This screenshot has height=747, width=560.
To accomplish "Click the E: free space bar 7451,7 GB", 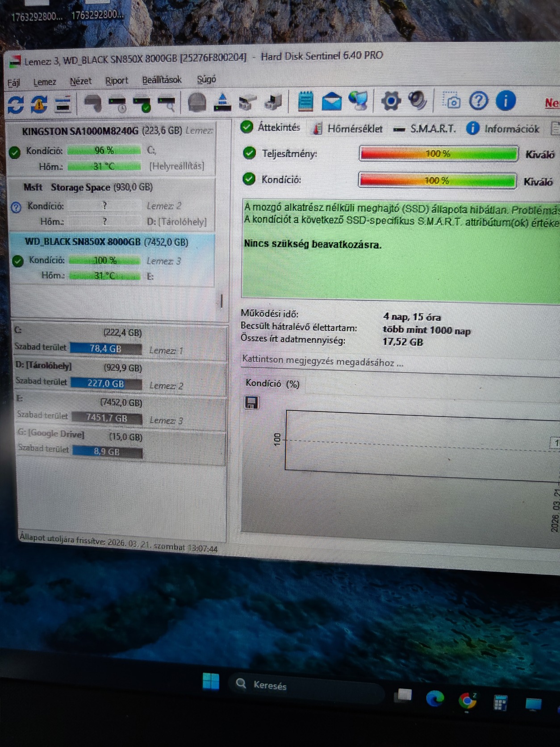I will tap(107, 418).
